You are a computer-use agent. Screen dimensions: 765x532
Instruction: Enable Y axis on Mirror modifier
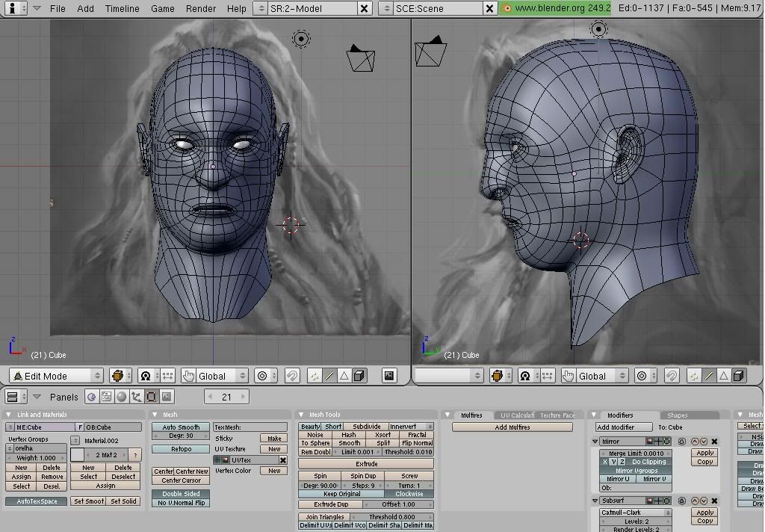point(613,462)
